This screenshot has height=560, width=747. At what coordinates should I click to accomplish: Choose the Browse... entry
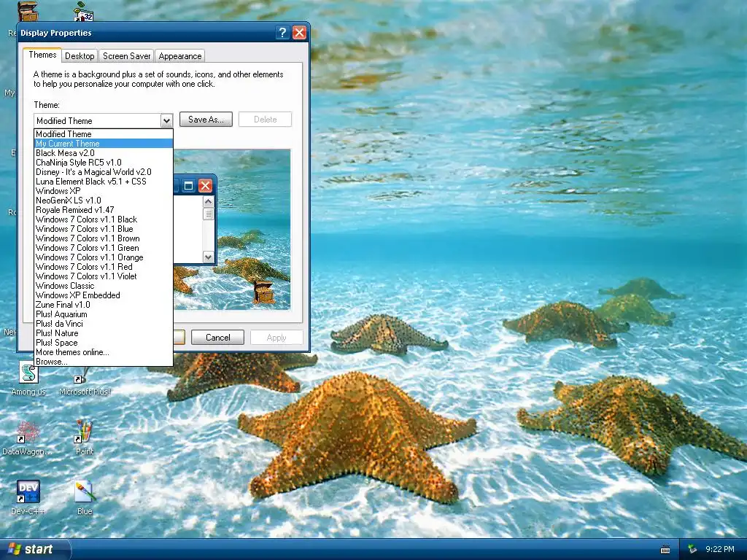tap(104, 362)
